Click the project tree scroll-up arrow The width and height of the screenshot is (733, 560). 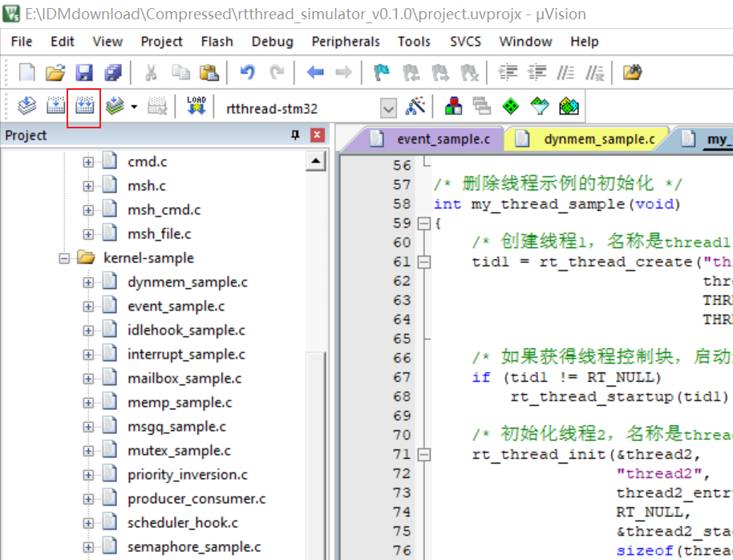click(x=315, y=161)
